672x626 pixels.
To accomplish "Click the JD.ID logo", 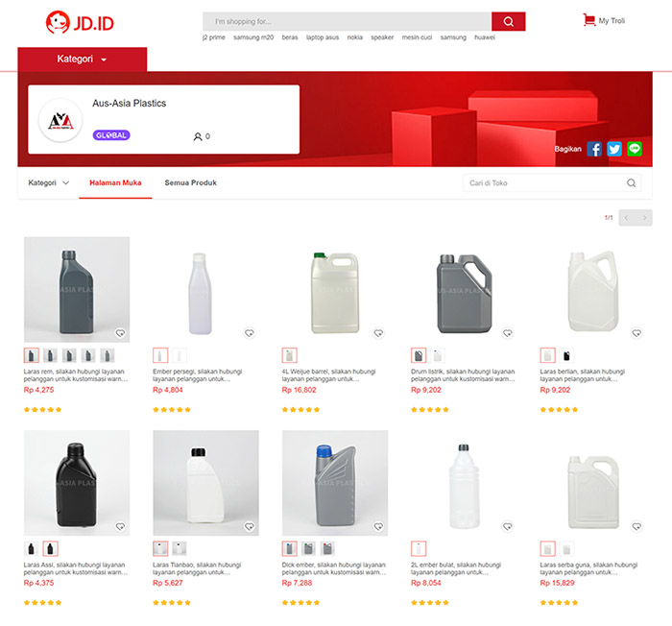I will tap(80, 22).
